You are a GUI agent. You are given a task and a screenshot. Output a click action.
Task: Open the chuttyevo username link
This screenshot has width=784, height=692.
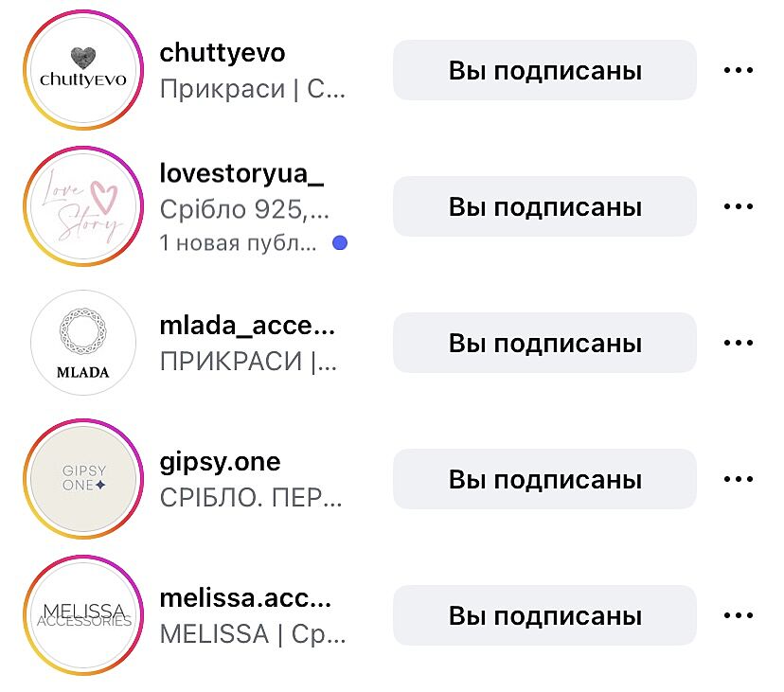click(x=223, y=53)
